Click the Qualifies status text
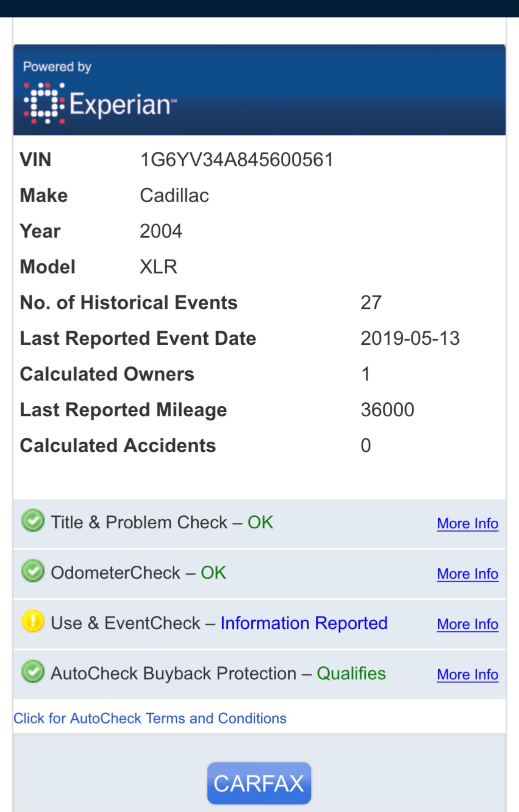This screenshot has width=519, height=812. [351, 673]
